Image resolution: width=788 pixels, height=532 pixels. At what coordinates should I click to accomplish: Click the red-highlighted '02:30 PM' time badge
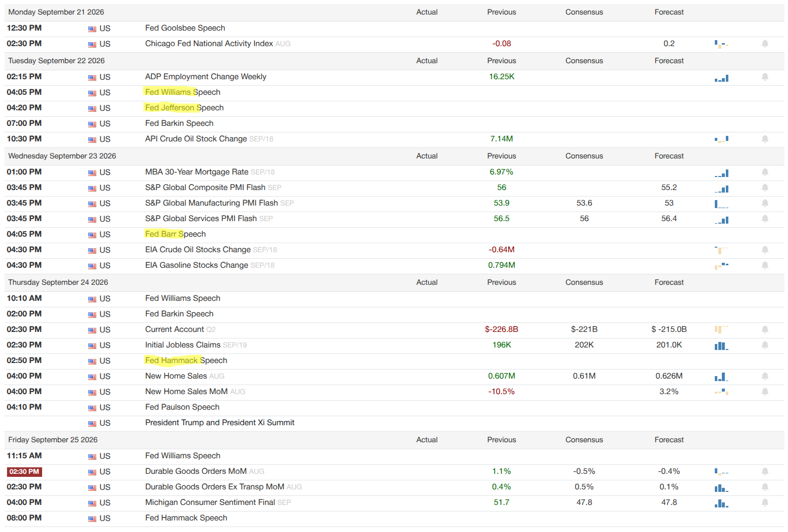[x=25, y=472]
